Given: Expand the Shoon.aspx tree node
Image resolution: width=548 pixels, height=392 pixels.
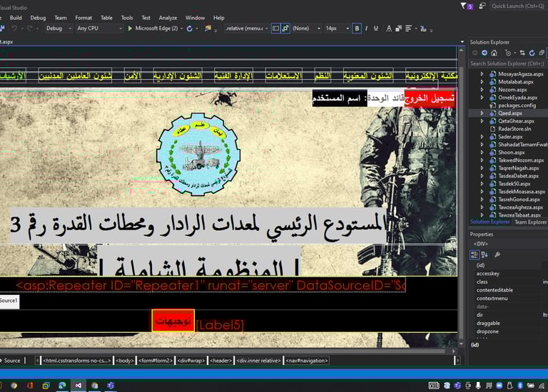Looking at the screenshot, I should tap(482, 153).
